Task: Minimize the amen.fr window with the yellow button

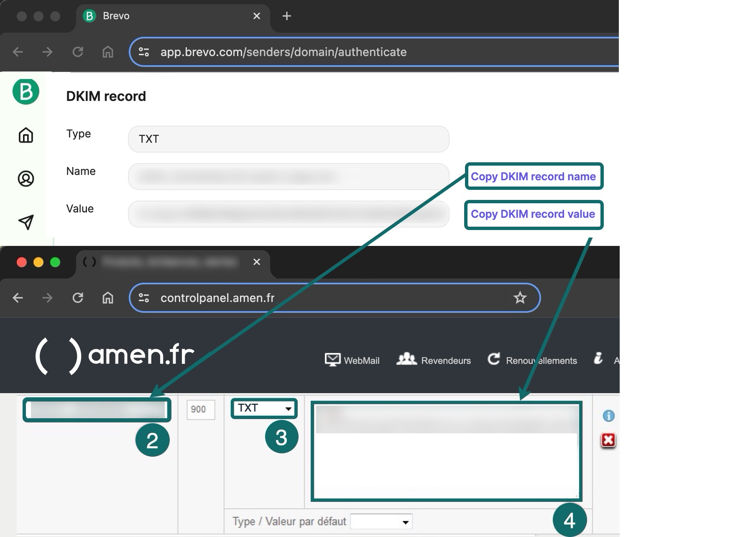Action: [x=38, y=262]
